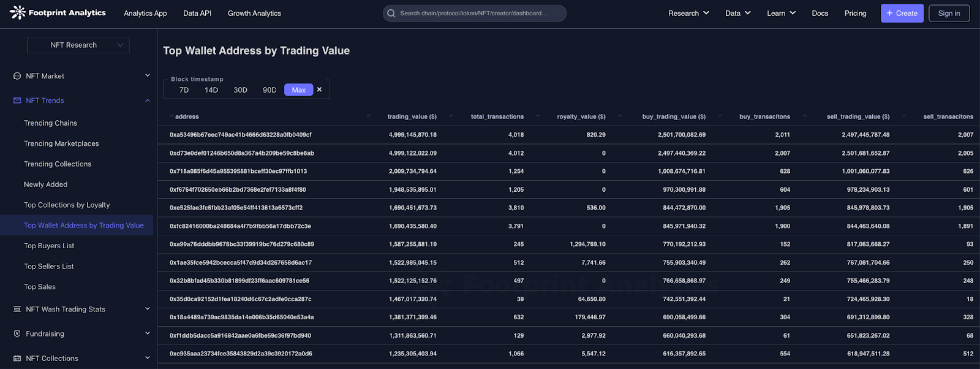Collapse the NFT Trends section

coord(147,101)
